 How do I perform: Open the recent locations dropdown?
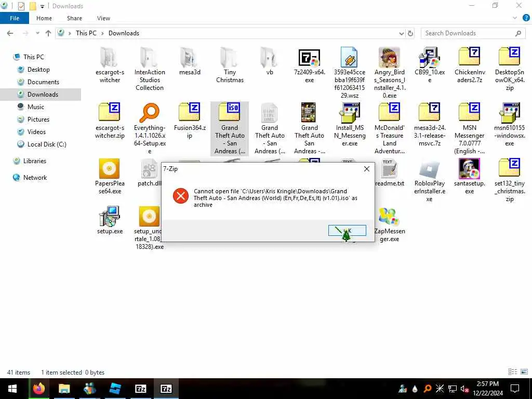37,33
